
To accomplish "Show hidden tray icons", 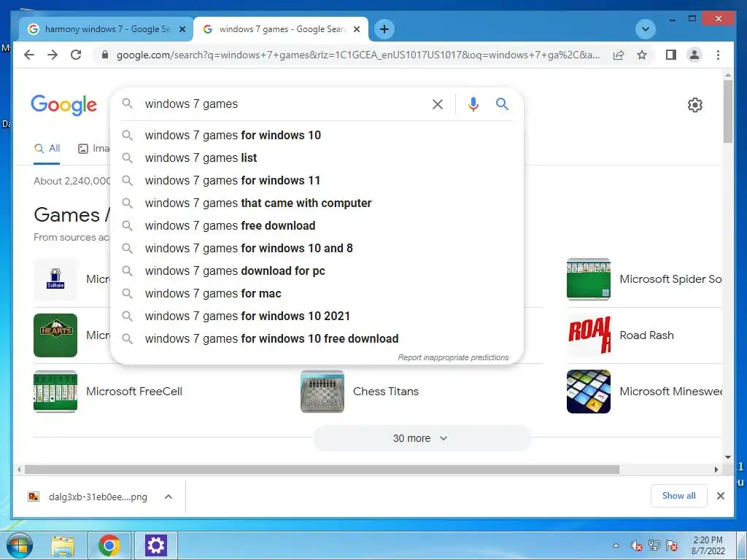I will point(616,545).
